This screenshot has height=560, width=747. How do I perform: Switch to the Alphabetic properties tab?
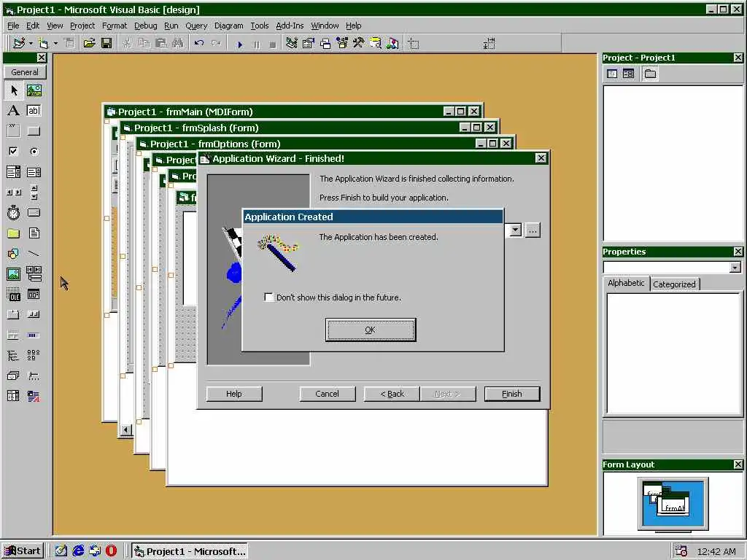[x=626, y=283]
